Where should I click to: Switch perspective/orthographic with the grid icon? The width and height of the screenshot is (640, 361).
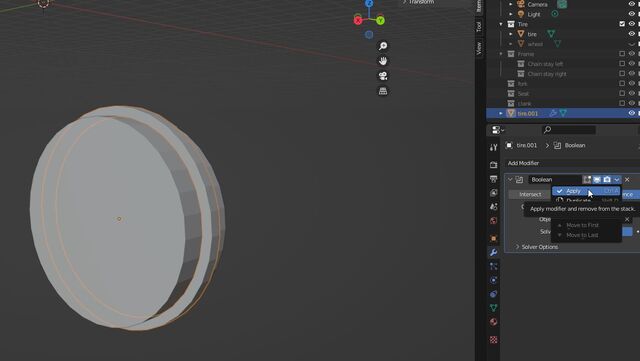click(x=383, y=91)
